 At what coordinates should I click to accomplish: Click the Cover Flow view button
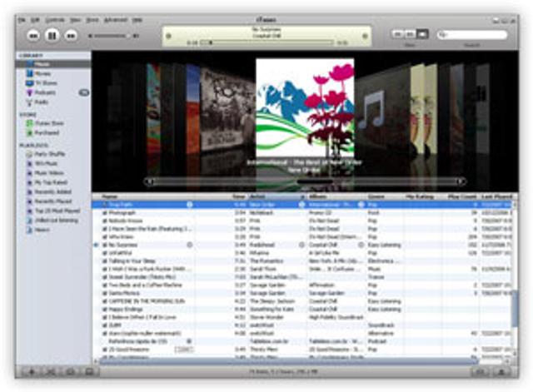(422, 34)
